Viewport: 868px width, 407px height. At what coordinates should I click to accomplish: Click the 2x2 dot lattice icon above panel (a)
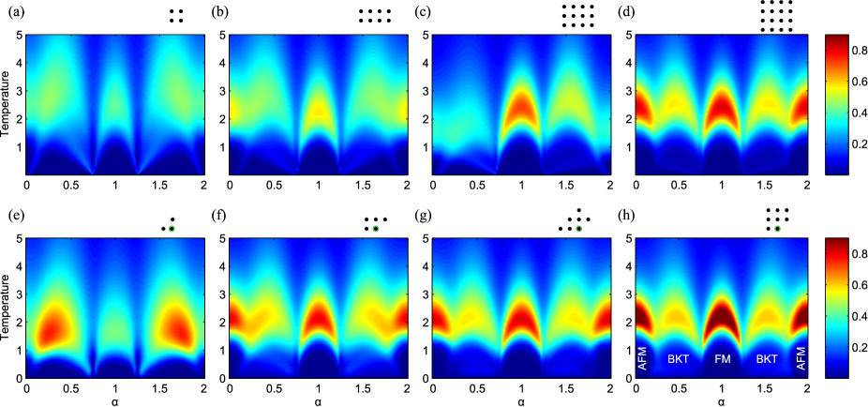point(176,16)
